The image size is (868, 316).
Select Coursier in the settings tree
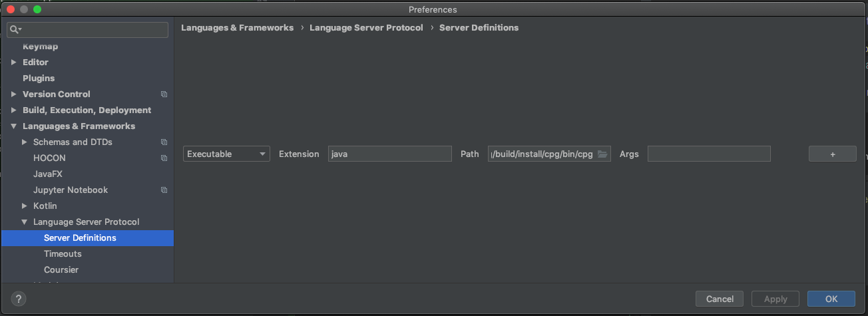pyautogui.click(x=61, y=270)
